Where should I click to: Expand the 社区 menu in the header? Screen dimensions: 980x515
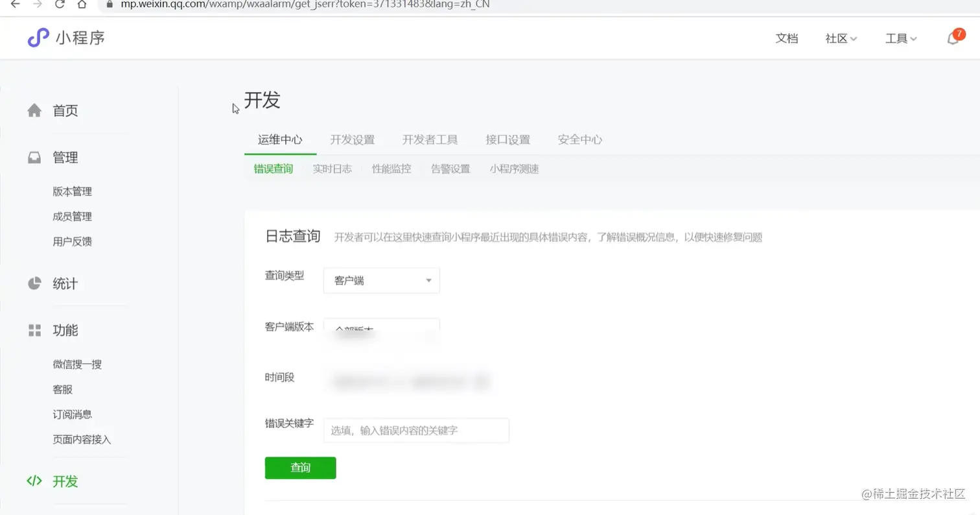point(841,38)
